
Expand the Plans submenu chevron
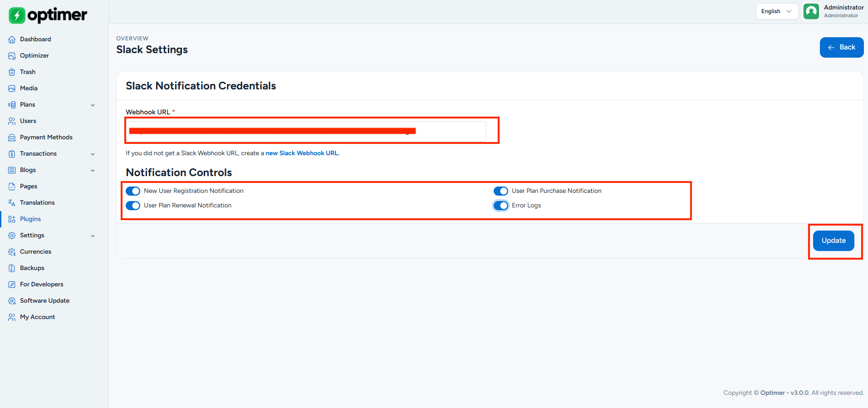[93, 105]
